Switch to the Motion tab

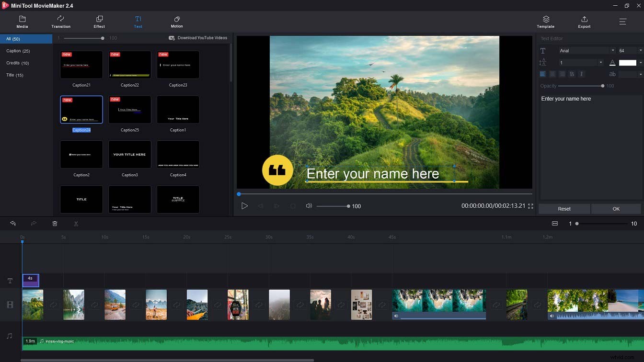point(177,22)
